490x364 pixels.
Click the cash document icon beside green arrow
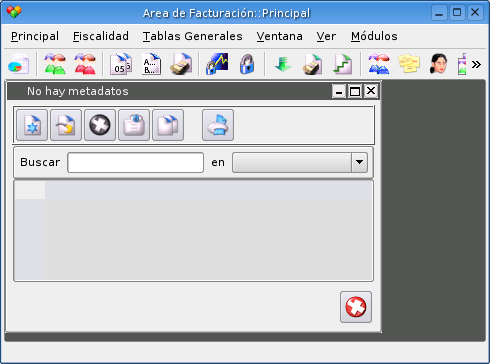click(313, 64)
